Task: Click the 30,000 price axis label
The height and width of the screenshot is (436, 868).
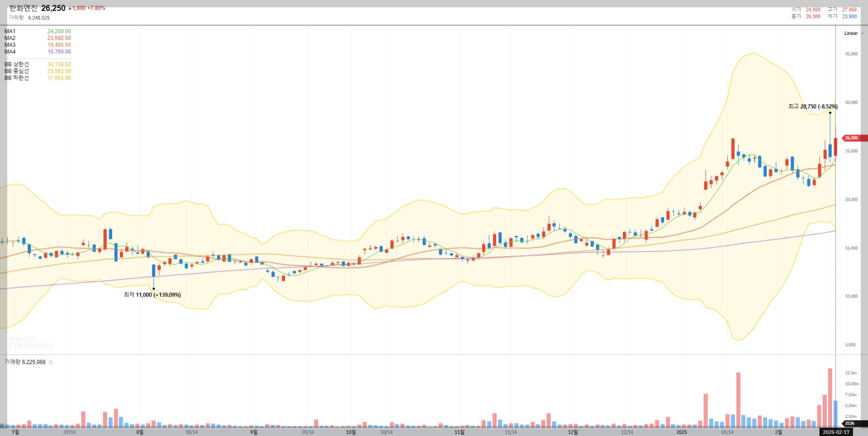Action: coord(851,103)
